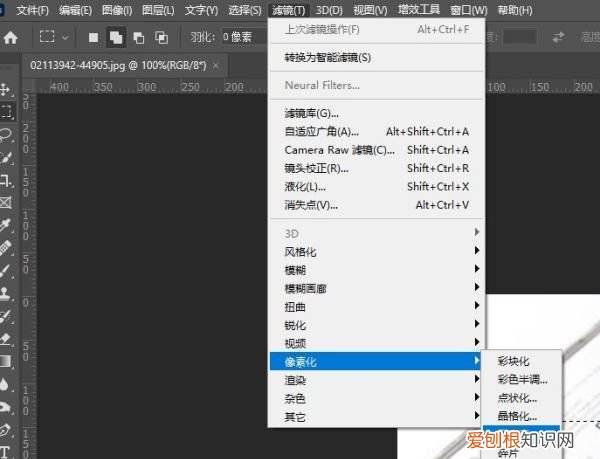Expand the 杂色 submenu arrow
Viewport: 600px width, 459px height.
[477, 397]
